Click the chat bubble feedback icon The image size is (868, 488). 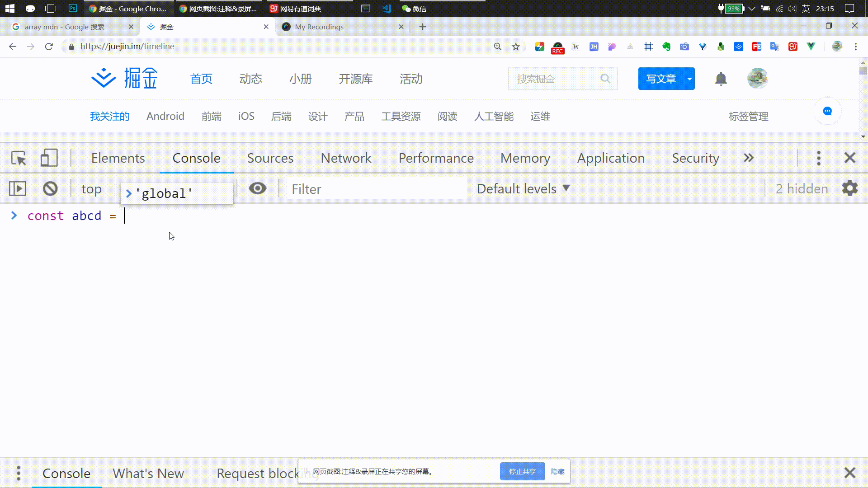[x=827, y=112]
